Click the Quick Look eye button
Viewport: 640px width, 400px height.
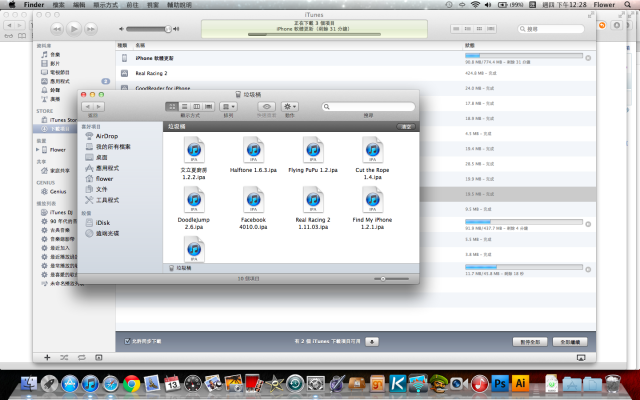[x=267, y=107]
